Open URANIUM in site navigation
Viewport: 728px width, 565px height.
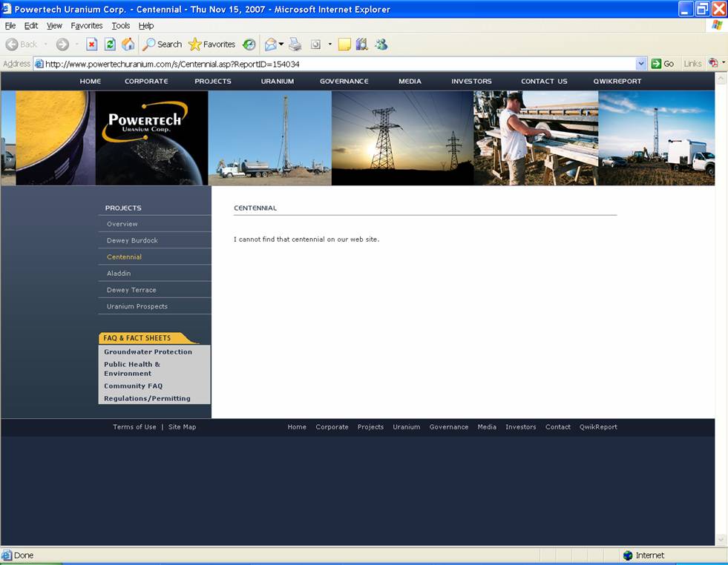[x=278, y=81]
